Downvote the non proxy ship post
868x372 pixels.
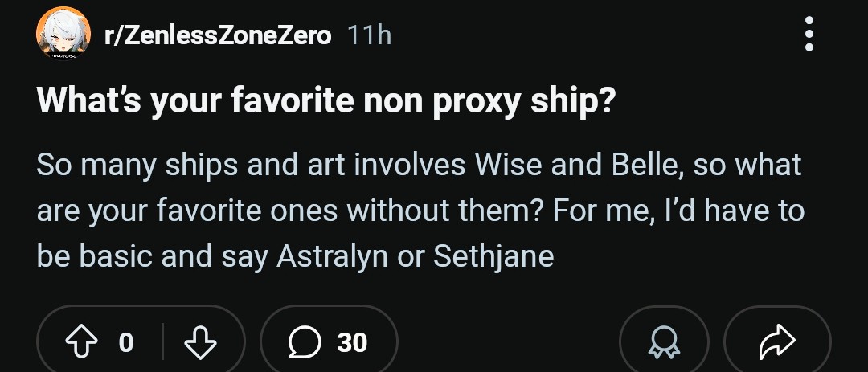(200, 342)
